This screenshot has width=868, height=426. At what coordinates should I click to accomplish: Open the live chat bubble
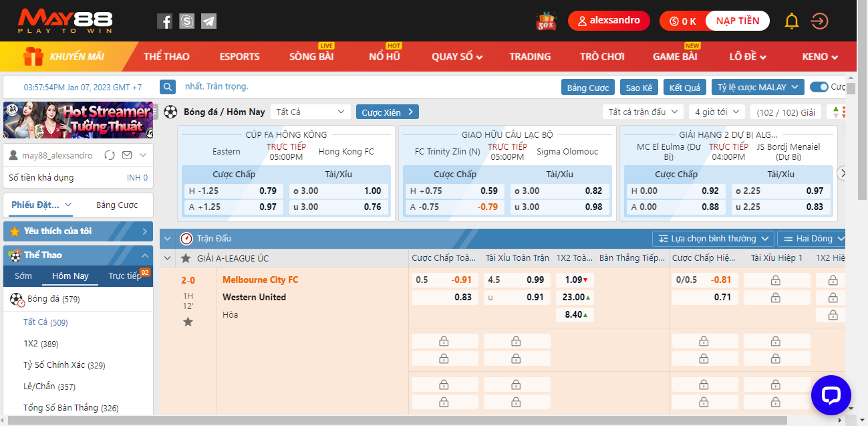point(831,395)
